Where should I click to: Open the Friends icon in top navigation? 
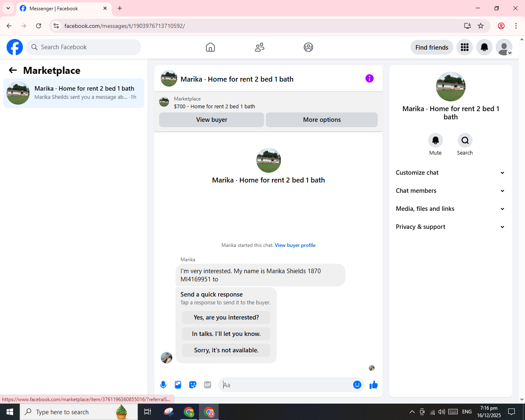click(260, 47)
